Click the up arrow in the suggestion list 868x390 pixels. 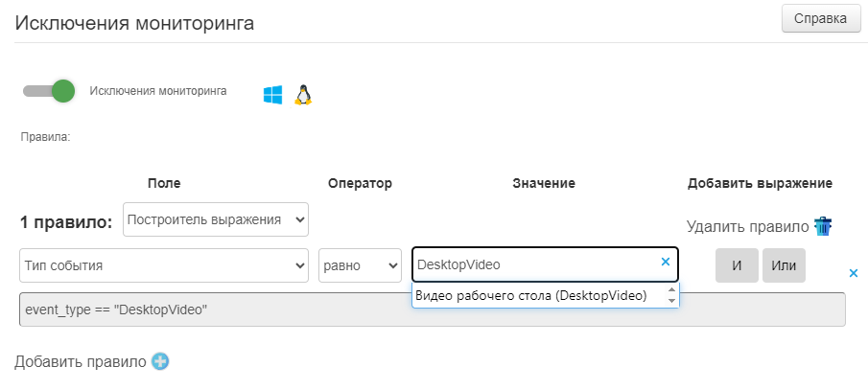pos(671,290)
